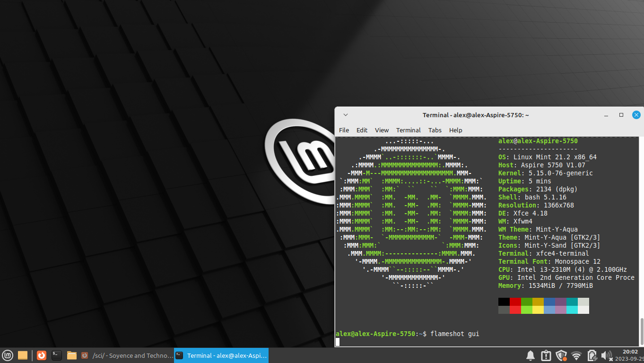Minimize the Terminal window
The image size is (644, 363).
coord(606,115)
